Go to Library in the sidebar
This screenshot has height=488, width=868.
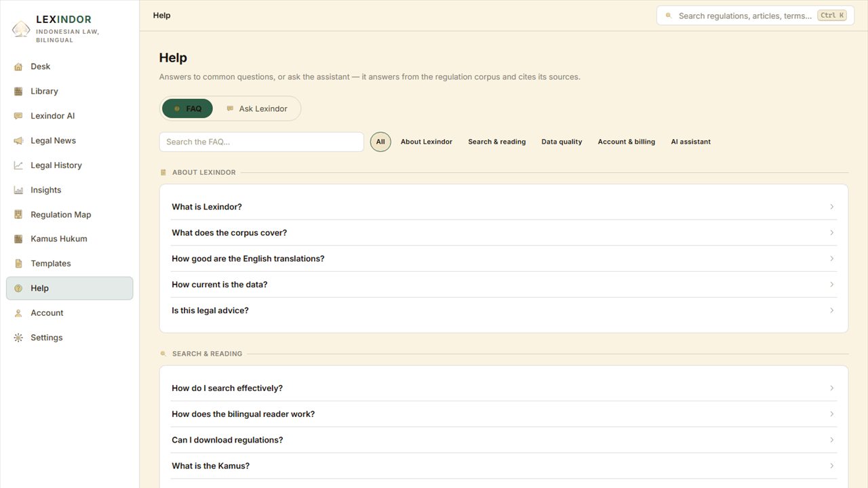click(69, 91)
